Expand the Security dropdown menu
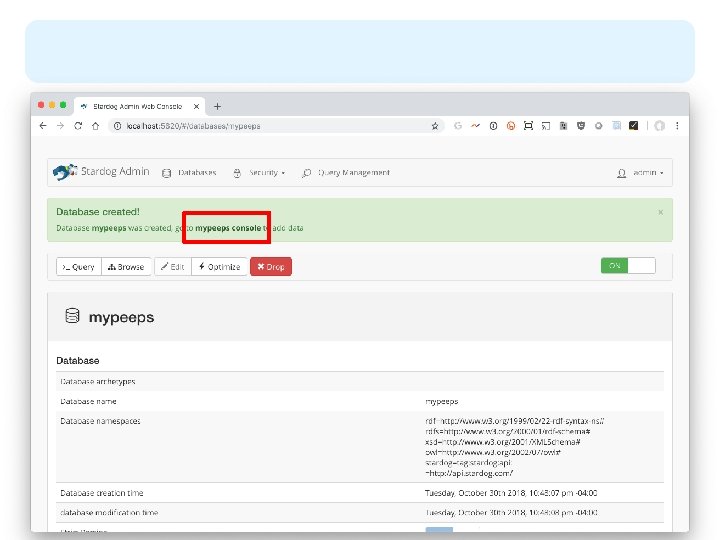This screenshot has width=720, height=540. coord(259,173)
